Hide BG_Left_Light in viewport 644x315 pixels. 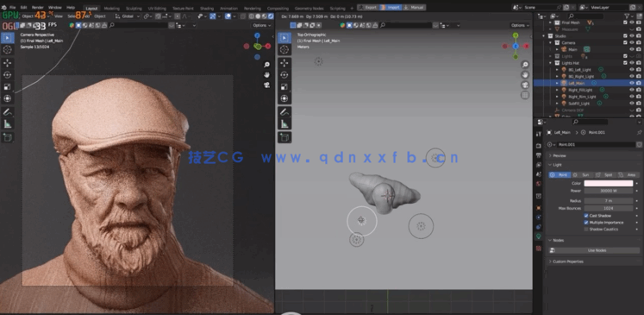tap(632, 70)
